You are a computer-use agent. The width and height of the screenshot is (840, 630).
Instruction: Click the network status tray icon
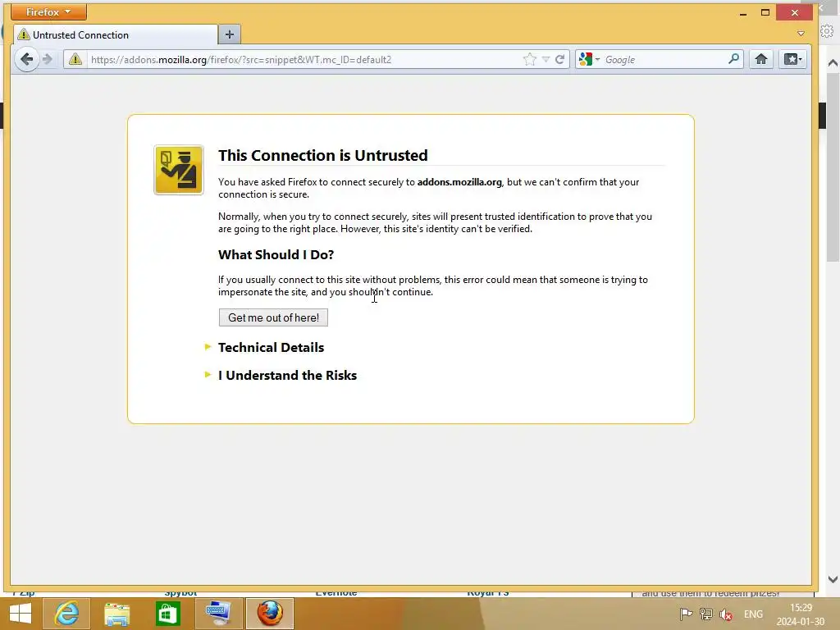tap(706, 614)
